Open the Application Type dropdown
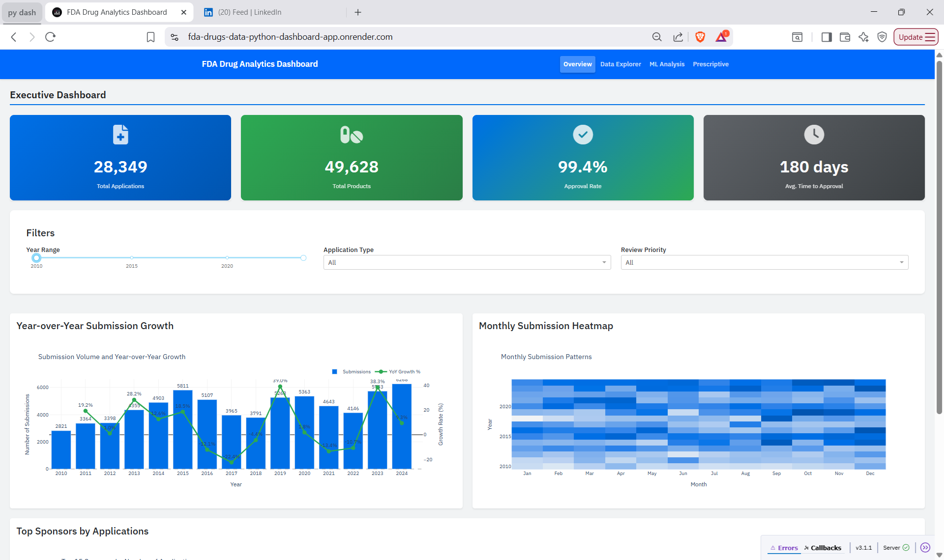 pos(467,262)
